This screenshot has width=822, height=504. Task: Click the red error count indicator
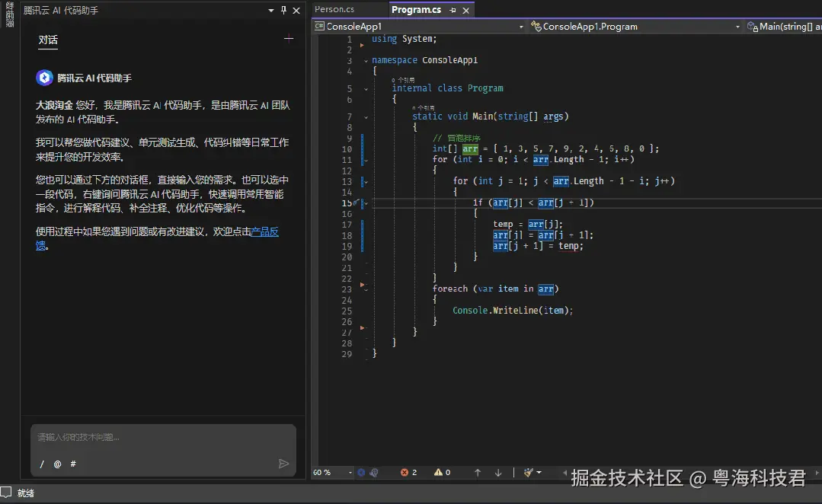coord(409,473)
